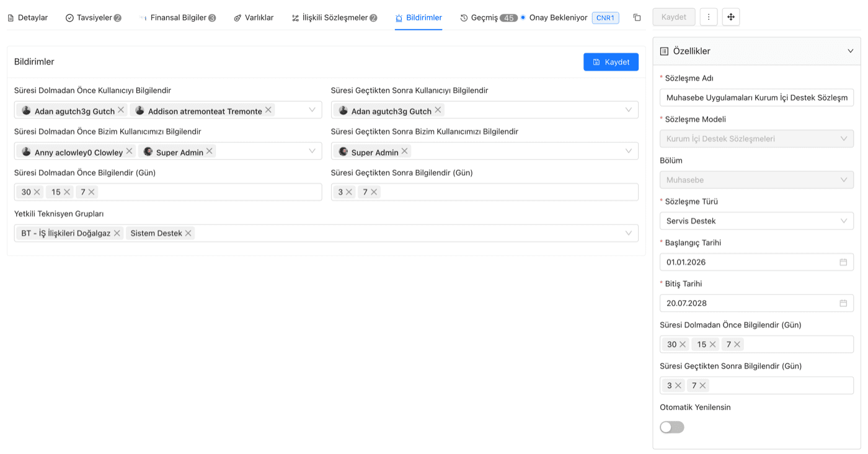The height and width of the screenshot is (454, 868).
Task: Expand Süresi Dolmadan Önce Kullanıcıyı Bilgilendir dropdown
Action: pos(312,110)
